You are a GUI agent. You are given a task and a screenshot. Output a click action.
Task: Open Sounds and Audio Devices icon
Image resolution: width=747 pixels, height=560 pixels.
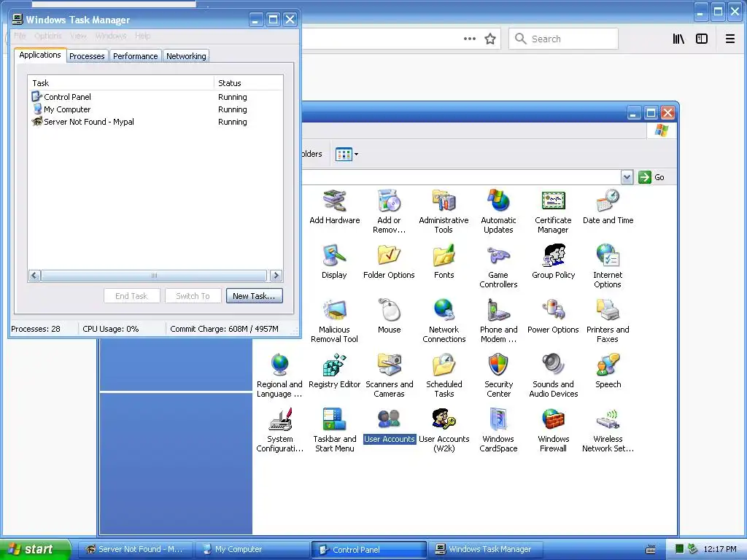[553, 376]
